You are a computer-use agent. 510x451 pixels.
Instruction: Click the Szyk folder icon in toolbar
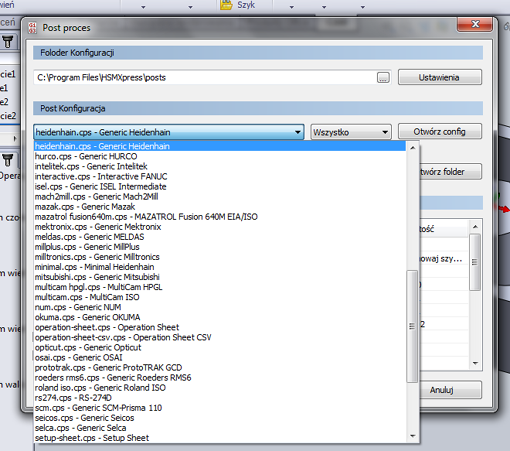226,5
